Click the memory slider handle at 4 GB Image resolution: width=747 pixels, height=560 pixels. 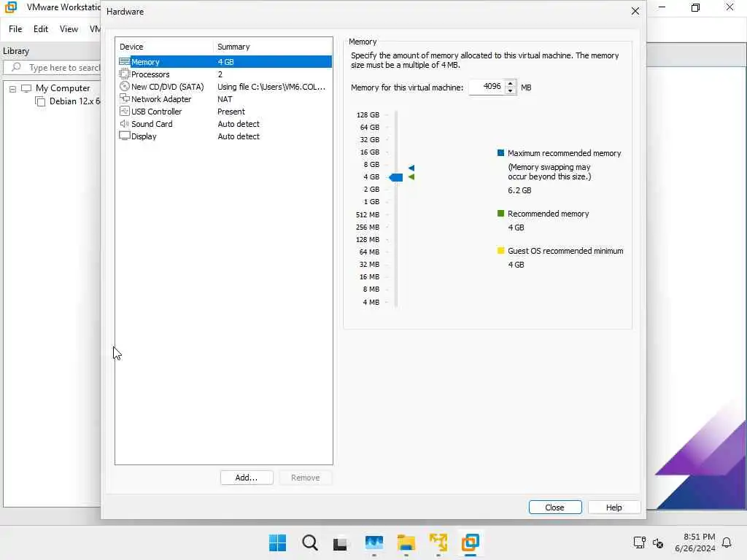point(396,177)
